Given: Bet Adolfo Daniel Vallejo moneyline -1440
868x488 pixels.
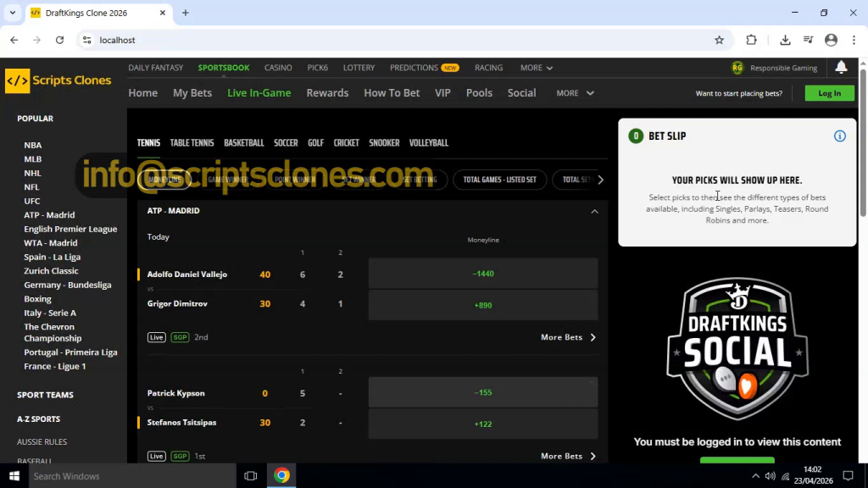Looking at the screenshot, I should (482, 274).
